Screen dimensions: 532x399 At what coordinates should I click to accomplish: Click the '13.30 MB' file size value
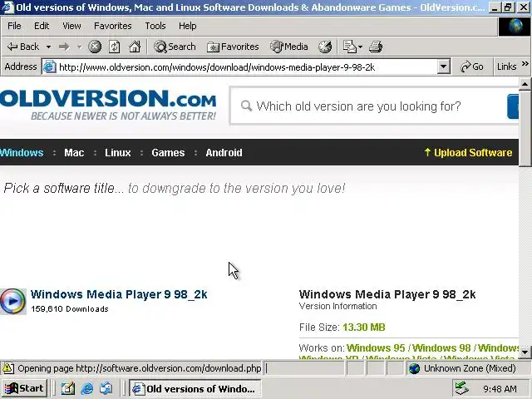click(364, 328)
